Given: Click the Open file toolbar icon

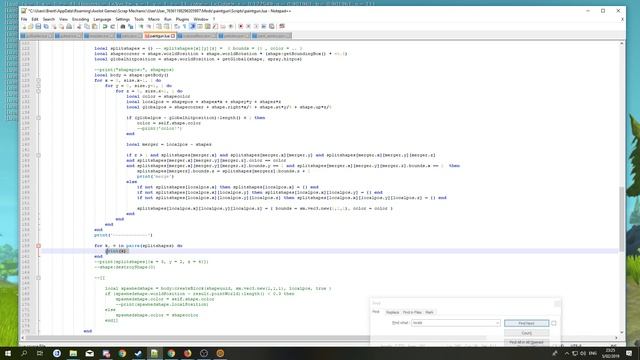Looking at the screenshot, I should coord(31,27).
